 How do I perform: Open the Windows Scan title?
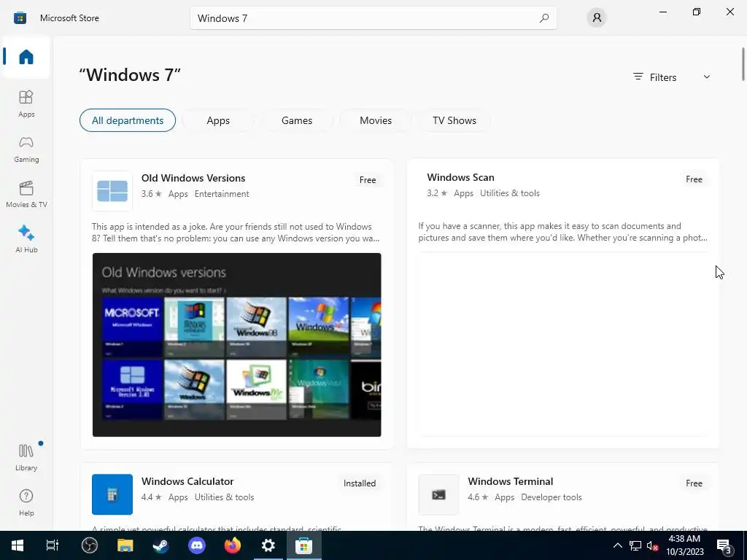pos(461,177)
